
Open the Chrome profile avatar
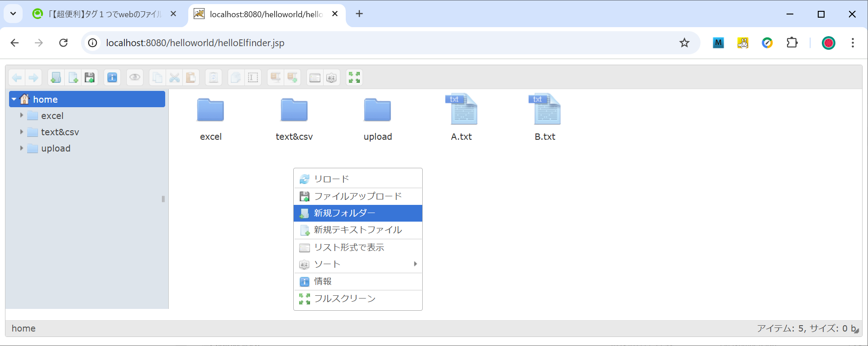pyautogui.click(x=829, y=43)
